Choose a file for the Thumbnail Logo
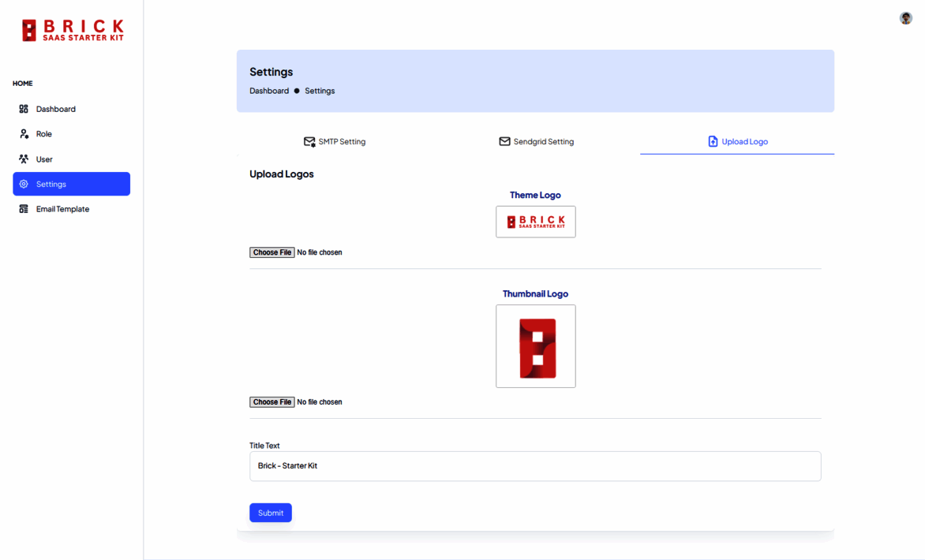 [x=272, y=402]
